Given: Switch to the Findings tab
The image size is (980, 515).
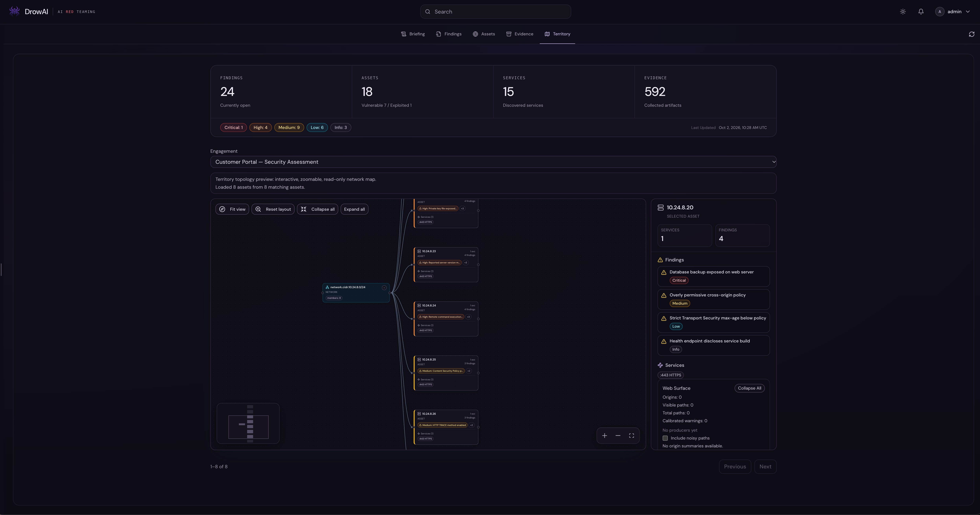Looking at the screenshot, I should 449,34.
